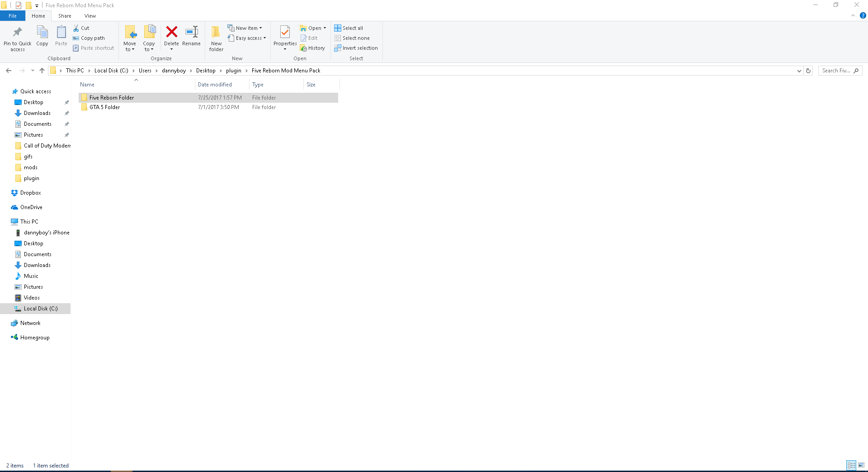Open Properties for the selected item
Screen dimensions: 868x472
pos(285,38)
